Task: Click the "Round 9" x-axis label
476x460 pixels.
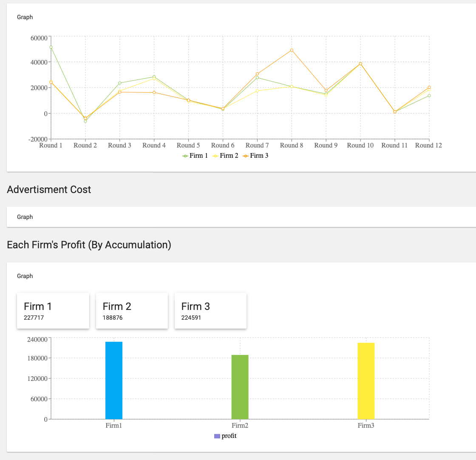Action: (x=326, y=145)
